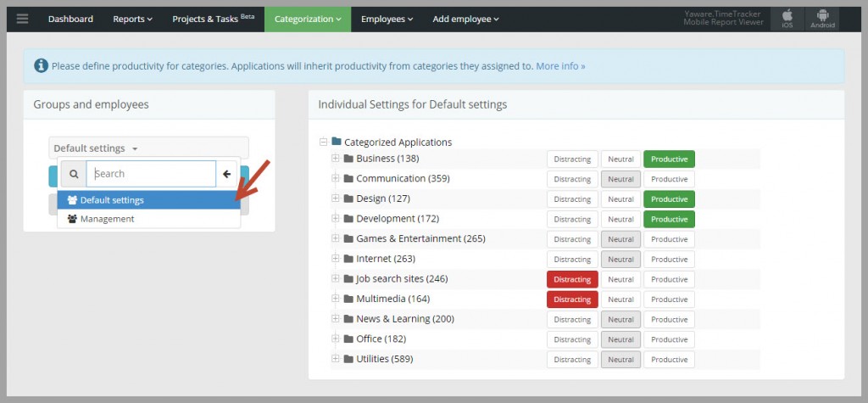
Task: Open the Employees menu
Action: [387, 19]
